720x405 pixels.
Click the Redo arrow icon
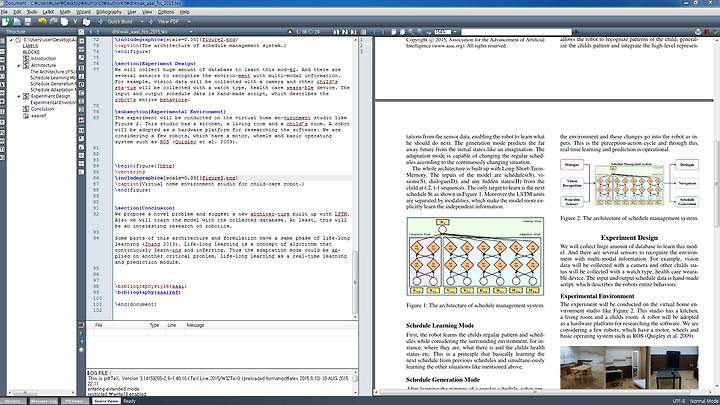[x=53, y=21]
